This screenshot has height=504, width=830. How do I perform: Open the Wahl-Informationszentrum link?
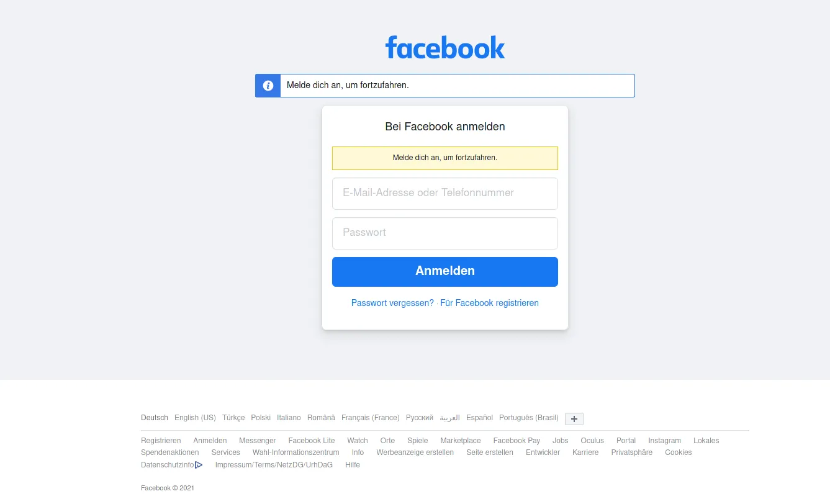[x=296, y=452]
